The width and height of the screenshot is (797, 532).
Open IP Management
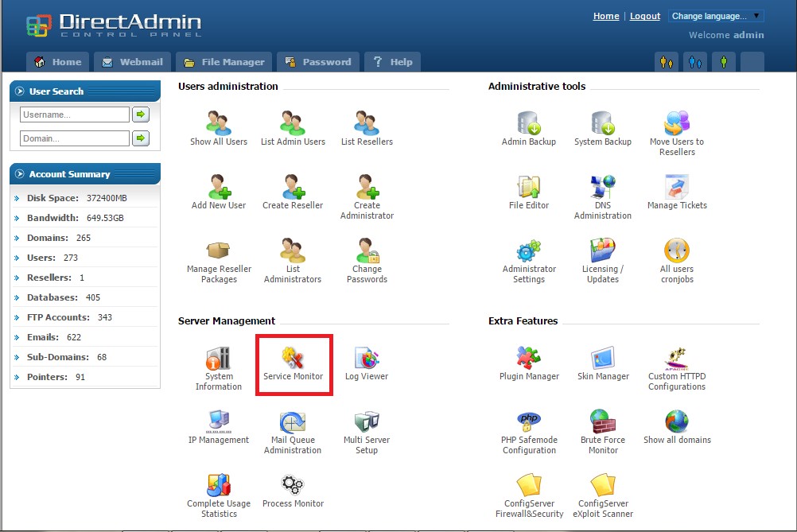[219, 427]
